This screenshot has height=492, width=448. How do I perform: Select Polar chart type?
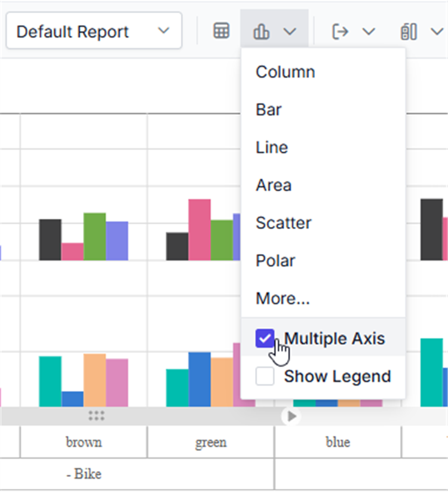323,261
